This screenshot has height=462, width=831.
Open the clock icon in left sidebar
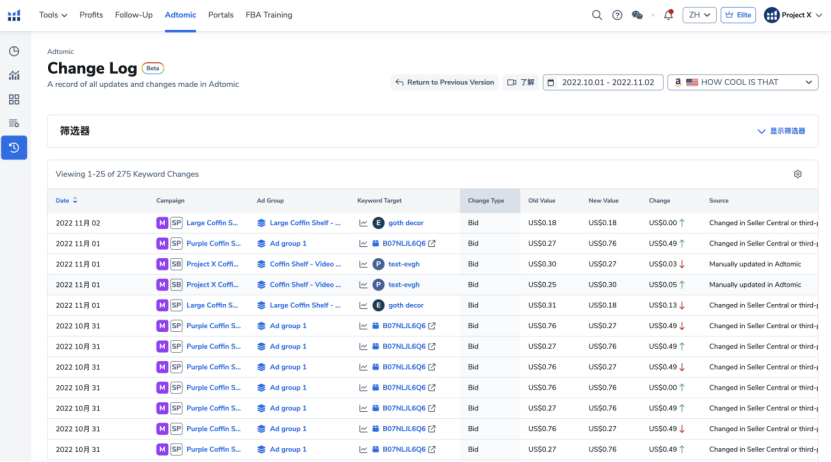14,51
